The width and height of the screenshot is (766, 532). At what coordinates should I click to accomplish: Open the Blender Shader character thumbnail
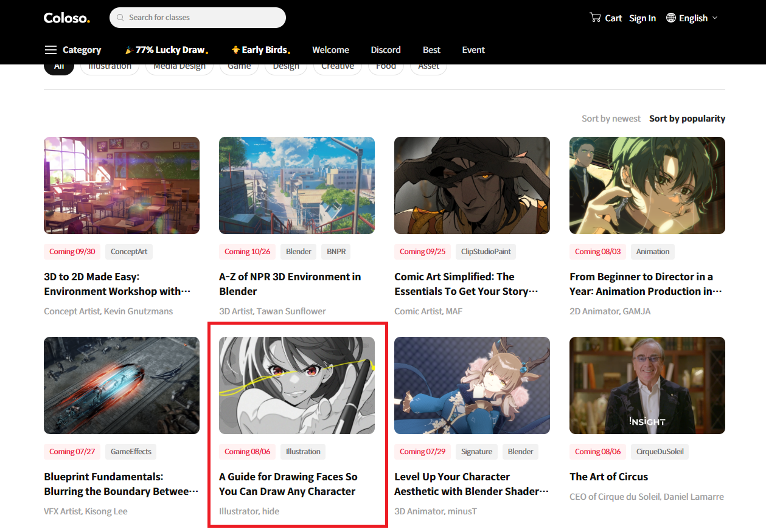click(472, 385)
